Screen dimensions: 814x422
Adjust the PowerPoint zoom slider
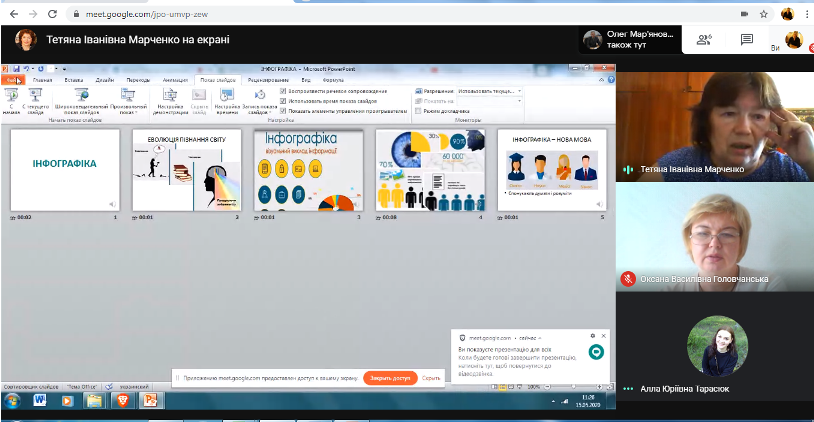click(573, 387)
